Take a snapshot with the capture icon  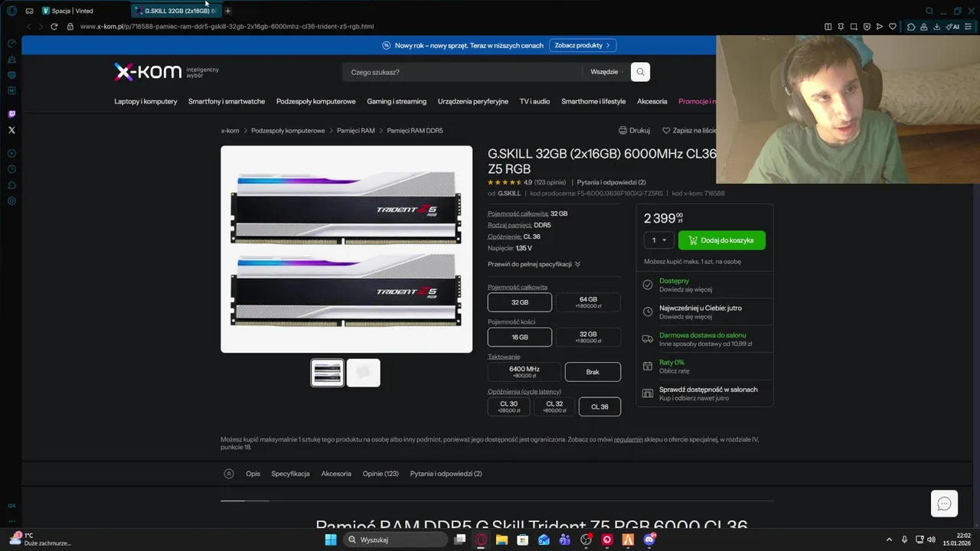pyautogui.click(x=854, y=26)
